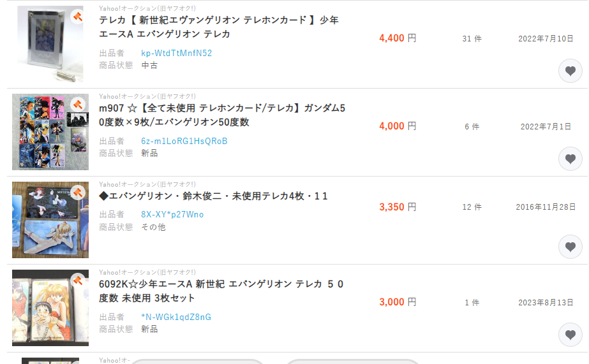
Task: Click the auction hammer icon on the 6092K thumbnail
Action: (x=78, y=280)
